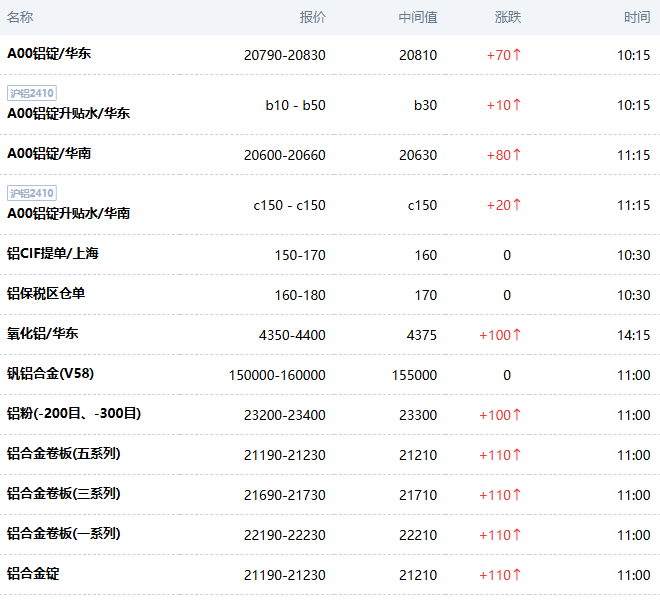Open the 铝合金卷板(三系列) product link
The image size is (660, 604).
click(64, 493)
